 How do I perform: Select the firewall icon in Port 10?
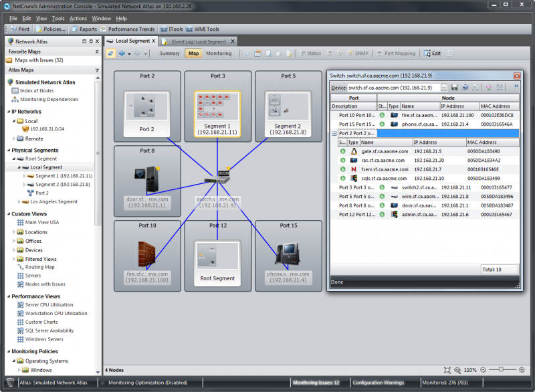146,254
